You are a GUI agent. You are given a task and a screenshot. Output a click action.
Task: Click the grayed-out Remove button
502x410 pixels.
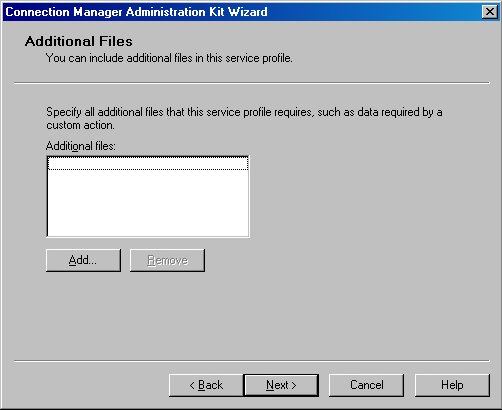point(167,260)
